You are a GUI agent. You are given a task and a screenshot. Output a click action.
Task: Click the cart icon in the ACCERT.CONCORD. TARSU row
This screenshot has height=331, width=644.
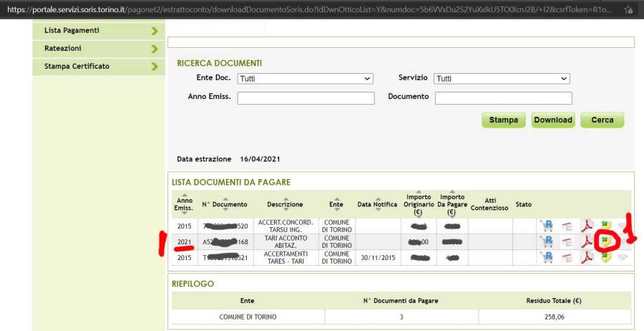pos(547,226)
